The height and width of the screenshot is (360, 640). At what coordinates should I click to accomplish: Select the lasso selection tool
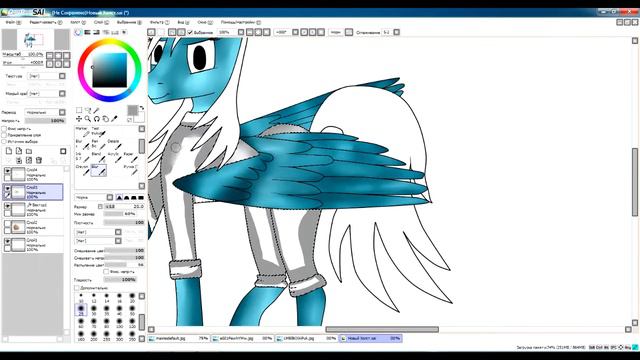click(88, 110)
